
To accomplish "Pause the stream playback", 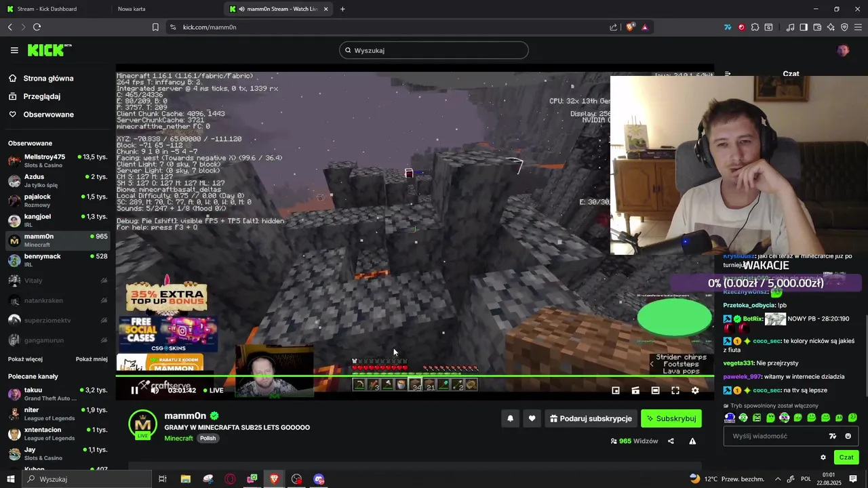I will pyautogui.click(x=134, y=390).
